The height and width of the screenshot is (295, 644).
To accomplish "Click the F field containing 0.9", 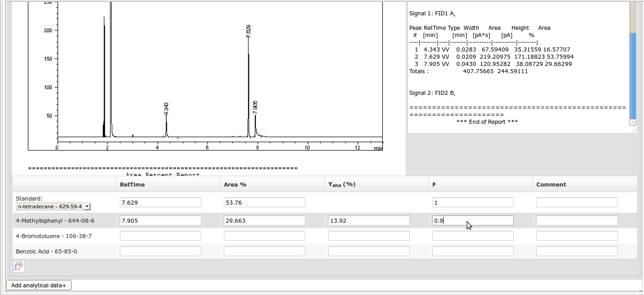I will [x=473, y=220].
